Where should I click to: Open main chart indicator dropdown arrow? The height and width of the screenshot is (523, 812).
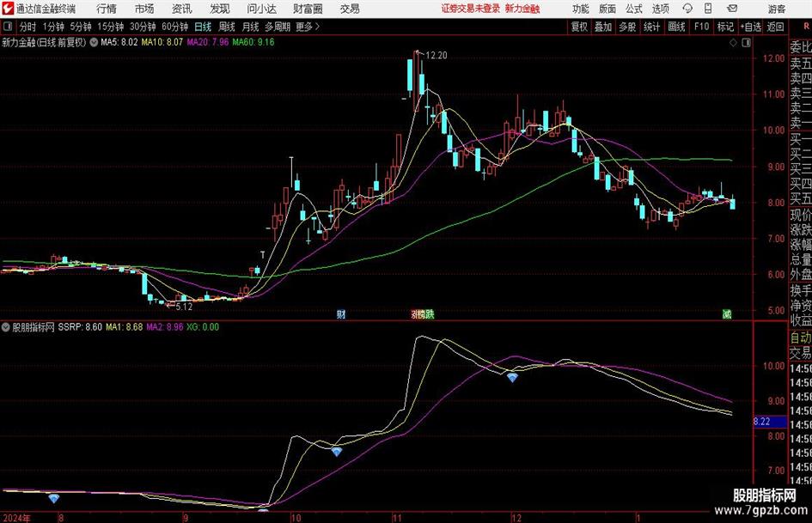[x=94, y=42]
